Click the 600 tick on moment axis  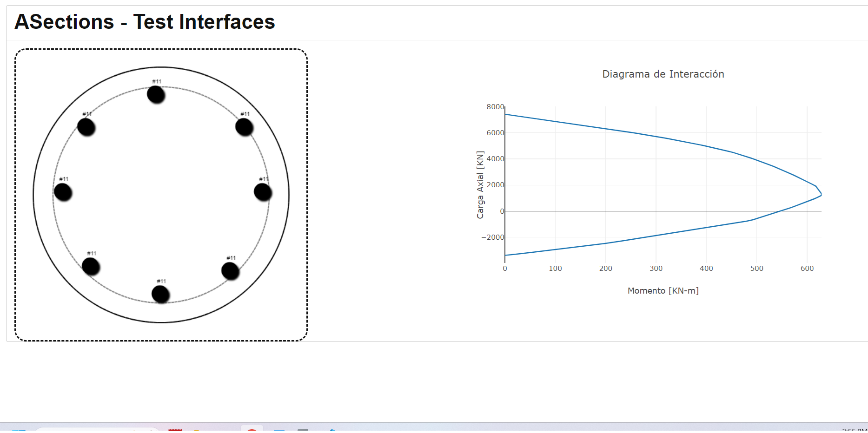pyautogui.click(x=807, y=269)
